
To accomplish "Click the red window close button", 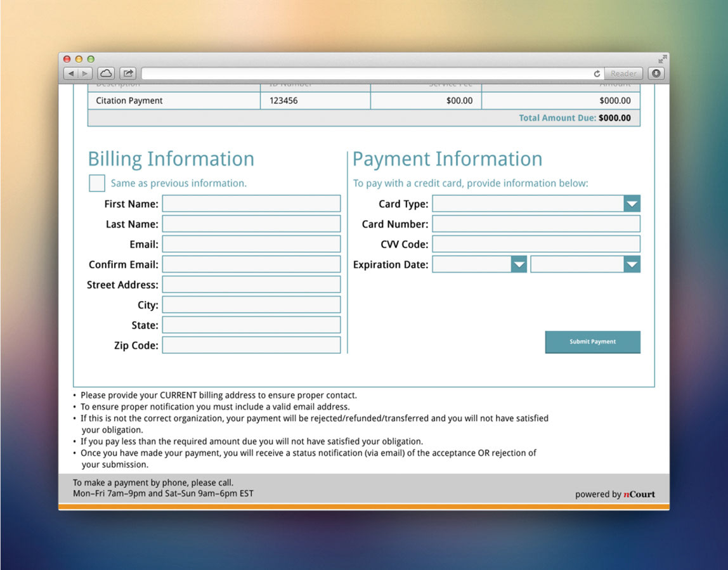I will [67, 59].
